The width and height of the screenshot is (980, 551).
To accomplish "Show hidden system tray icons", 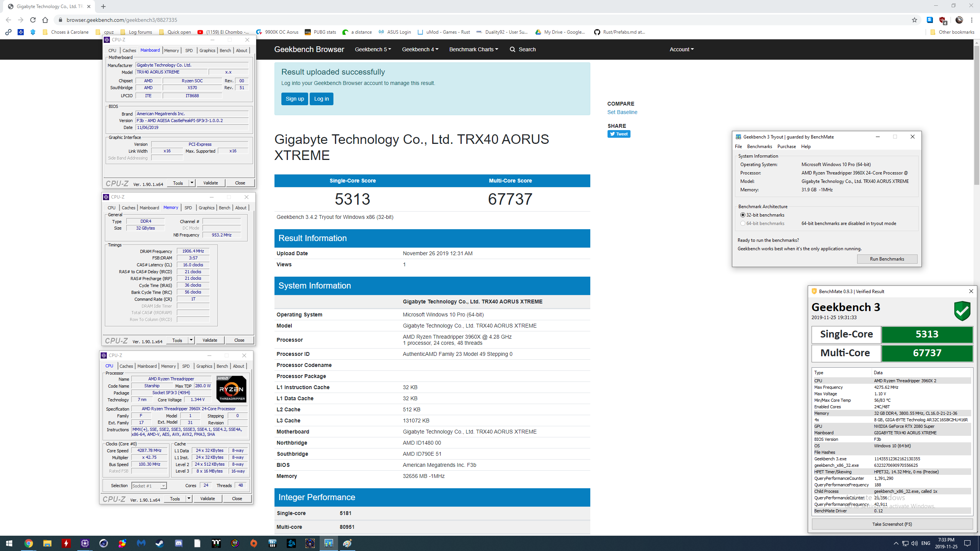I will (x=896, y=543).
